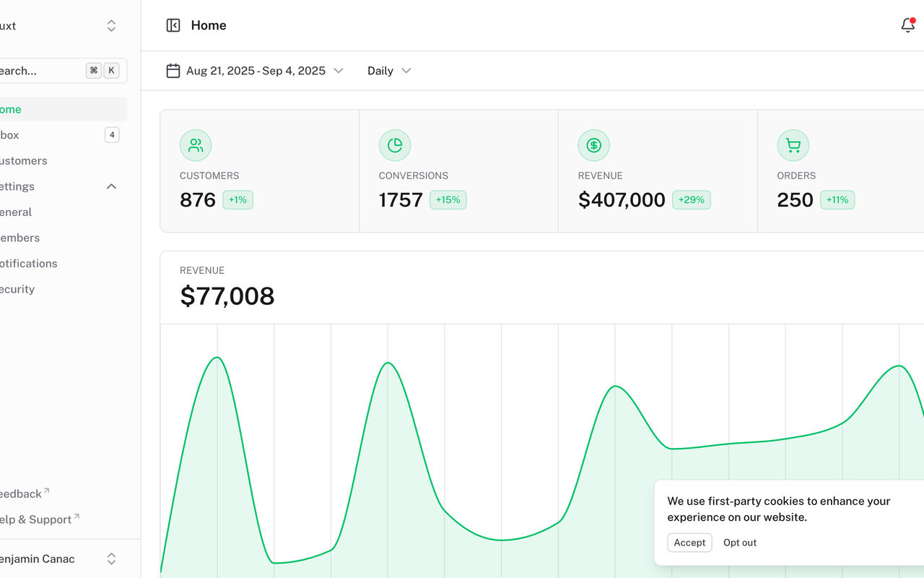Open the date range picker dropdown
924x578 pixels.
coord(255,71)
